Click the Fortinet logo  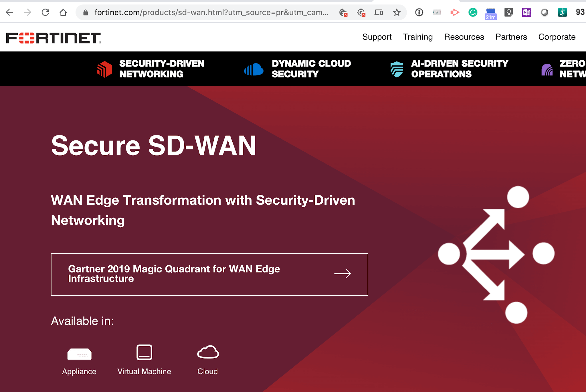point(53,36)
